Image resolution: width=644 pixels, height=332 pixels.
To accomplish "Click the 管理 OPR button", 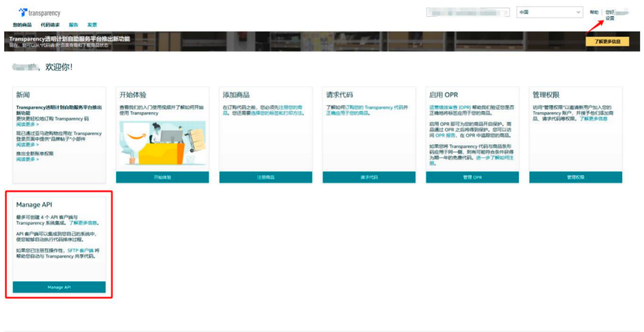I will coord(472,177).
